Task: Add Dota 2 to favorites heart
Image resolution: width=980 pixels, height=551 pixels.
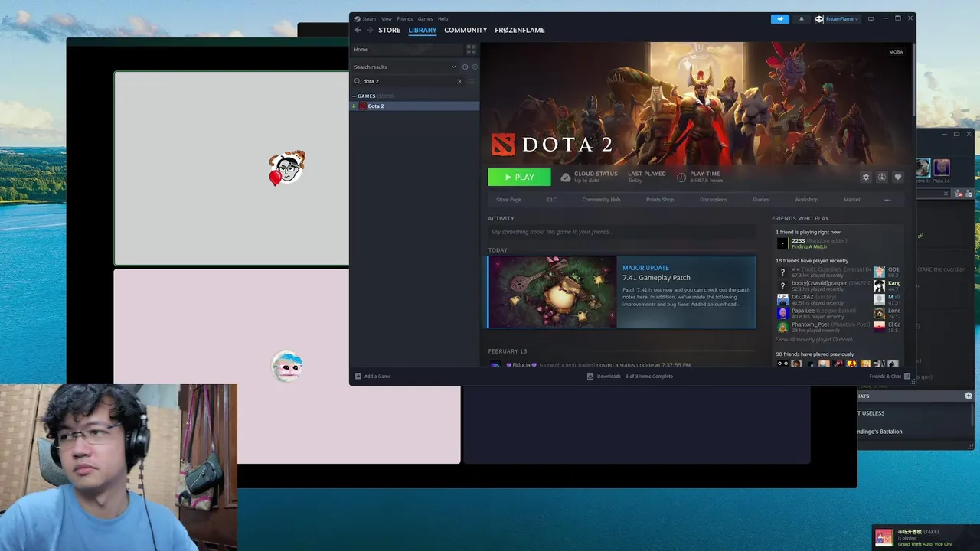Action: click(898, 177)
